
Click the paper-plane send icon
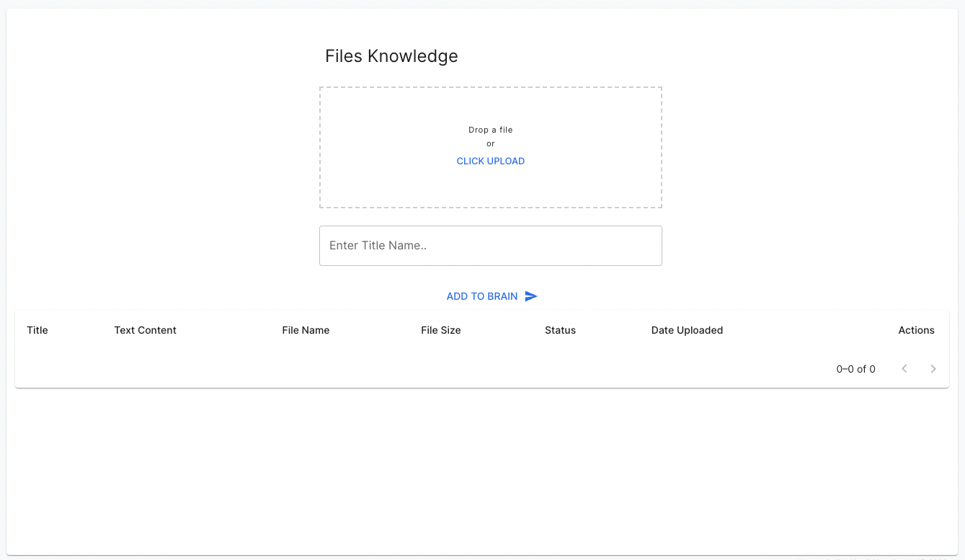point(531,296)
